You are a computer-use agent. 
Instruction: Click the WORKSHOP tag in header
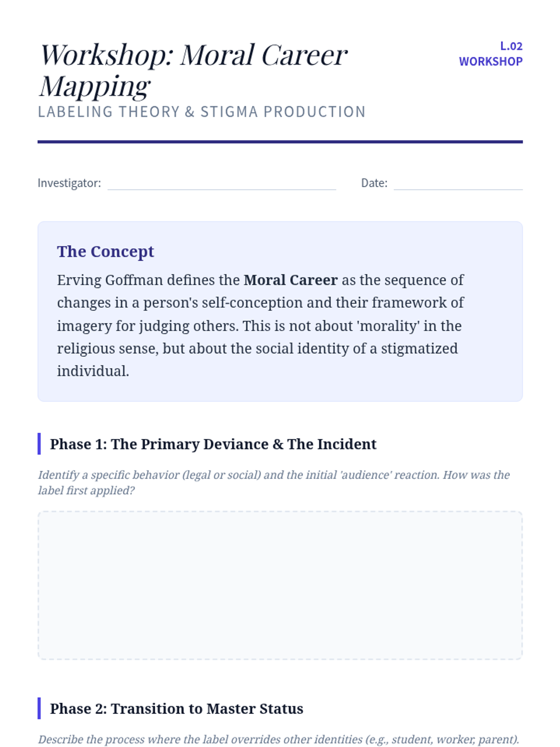(x=490, y=62)
